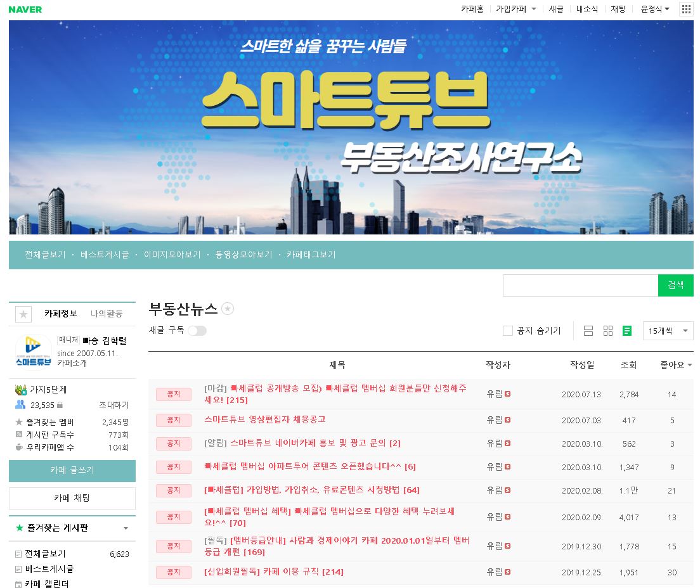Open sidebar board 베스트게시글
Viewport: 700px width, 588px height.
tap(49, 569)
